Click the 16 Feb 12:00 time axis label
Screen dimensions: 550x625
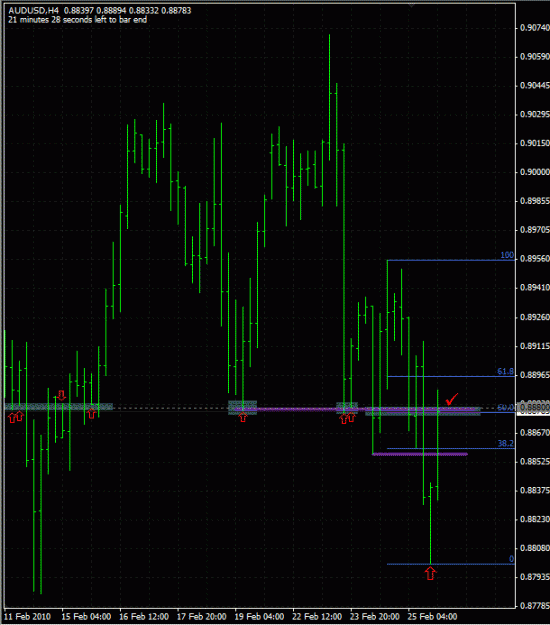[144, 617]
